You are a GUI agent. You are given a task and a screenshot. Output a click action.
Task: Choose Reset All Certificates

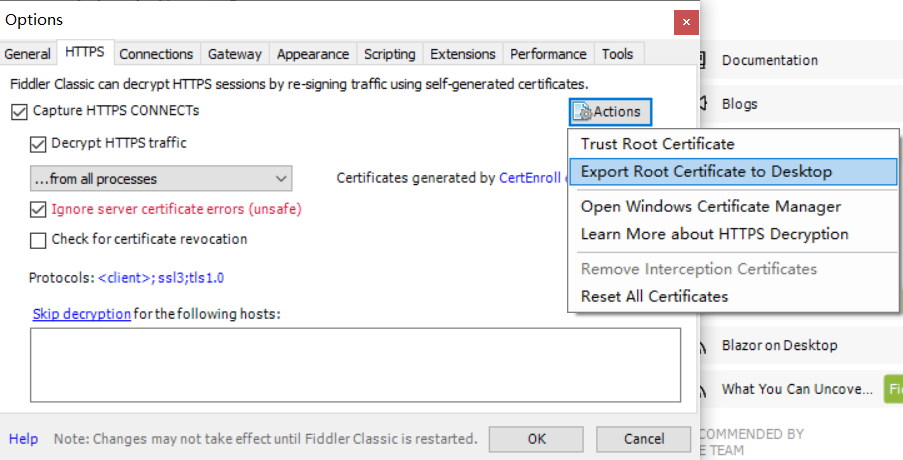point(654,296)
